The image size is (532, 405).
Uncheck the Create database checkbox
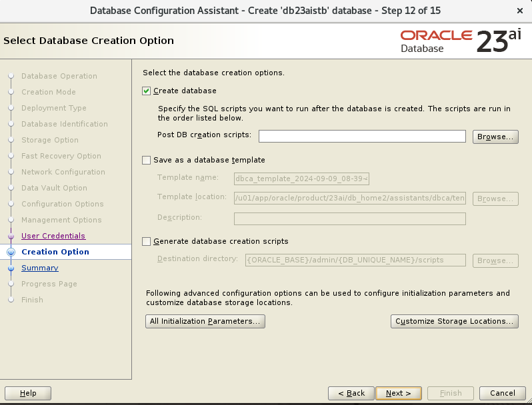146,91
